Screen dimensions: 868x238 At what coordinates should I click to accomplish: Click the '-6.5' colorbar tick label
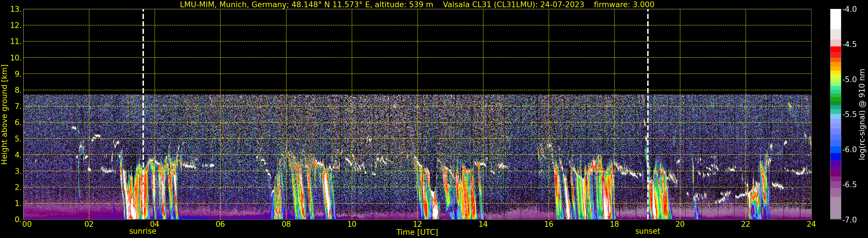click(850, 184)
